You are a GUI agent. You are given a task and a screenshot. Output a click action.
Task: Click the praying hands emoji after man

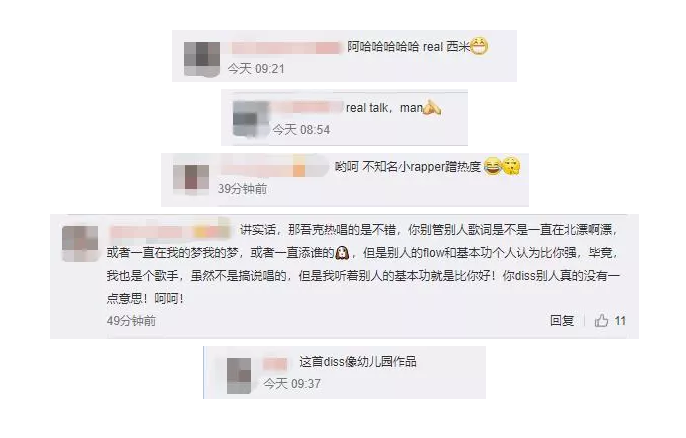[432, 108]
